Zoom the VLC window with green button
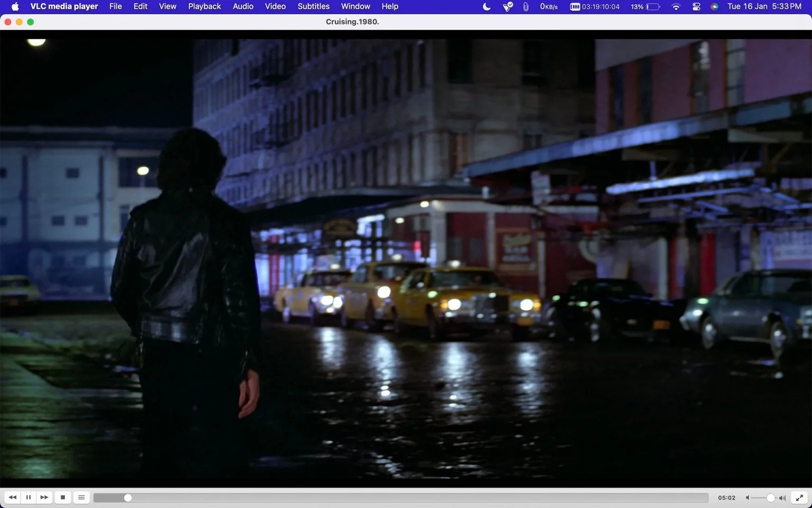Viewport: 812px width, 508px height. (31, 22)
